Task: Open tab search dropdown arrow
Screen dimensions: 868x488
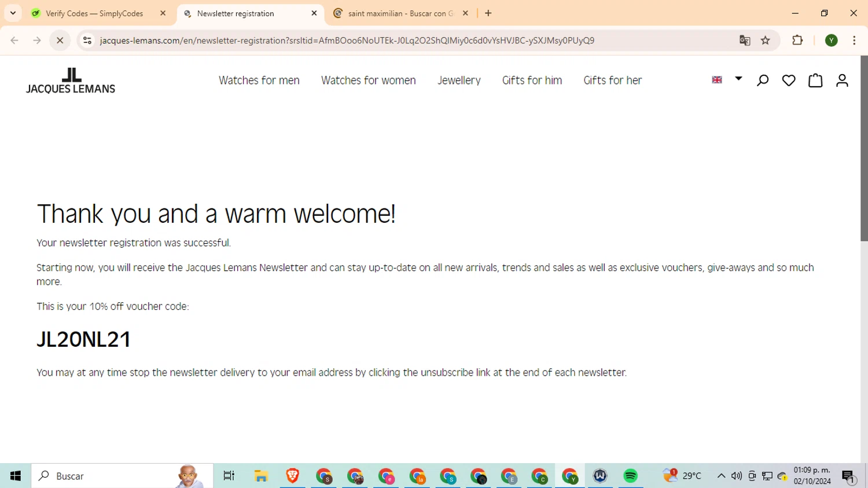Action: click(13, 13)
